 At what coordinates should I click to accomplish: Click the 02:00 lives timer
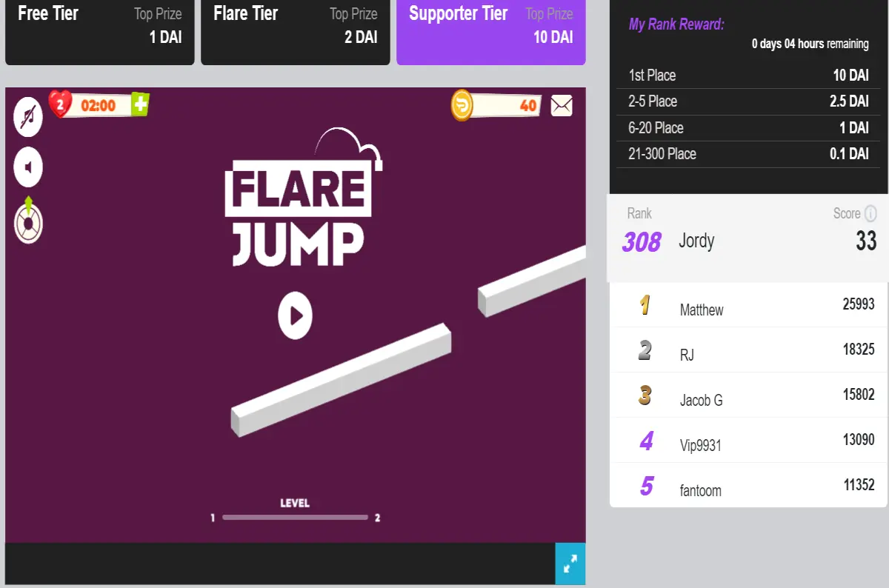coord(99,105)
